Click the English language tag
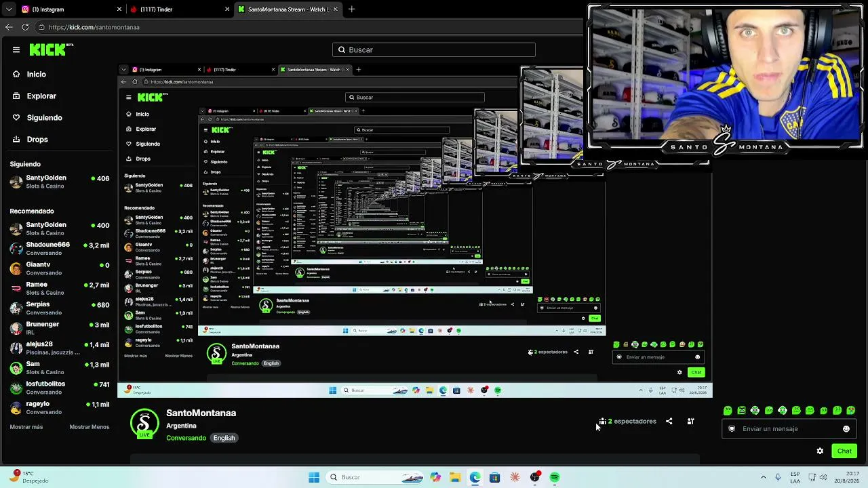 point(224,438)
